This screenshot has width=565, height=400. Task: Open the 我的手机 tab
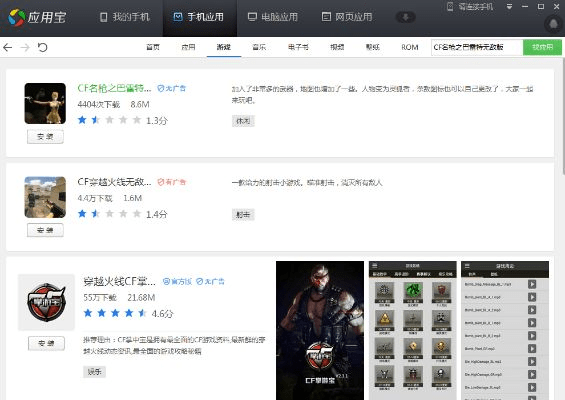tap(125, 17)
